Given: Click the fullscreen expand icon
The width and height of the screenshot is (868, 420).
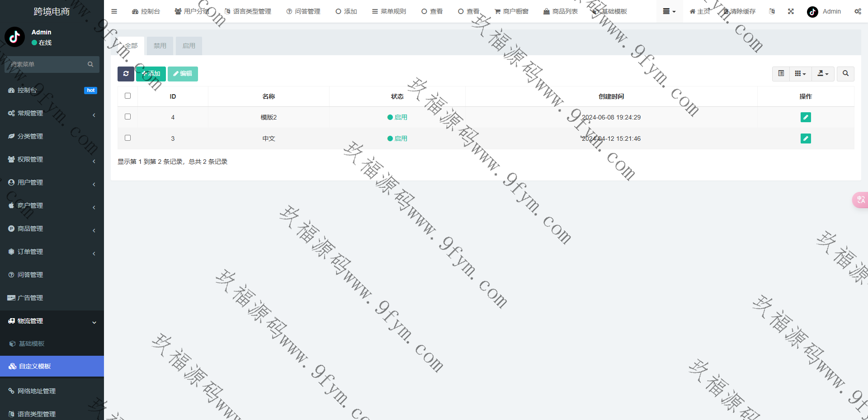Looking at the screenshot, I should (x=791, y=11).
